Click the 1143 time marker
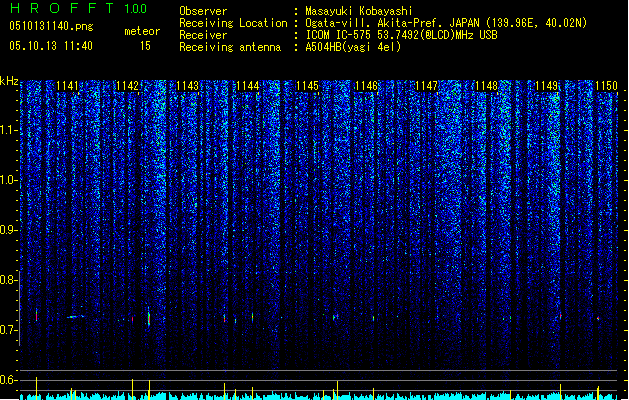This screenshot has height=400, width=629. coord(187,86)
